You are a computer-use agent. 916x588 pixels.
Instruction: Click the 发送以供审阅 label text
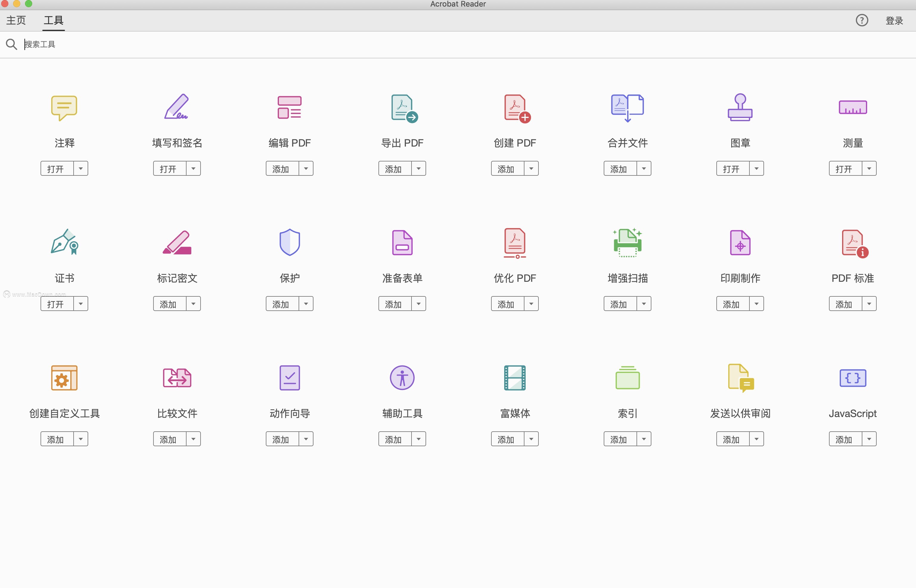pyautogui.click(x=740, y=413)
